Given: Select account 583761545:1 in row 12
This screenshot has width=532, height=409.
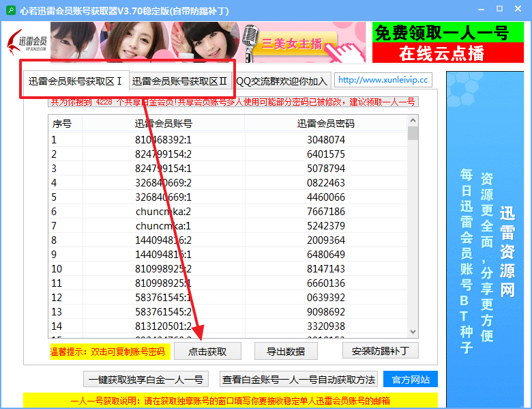Looking at the screenshot, I should [x=163, y=298].
